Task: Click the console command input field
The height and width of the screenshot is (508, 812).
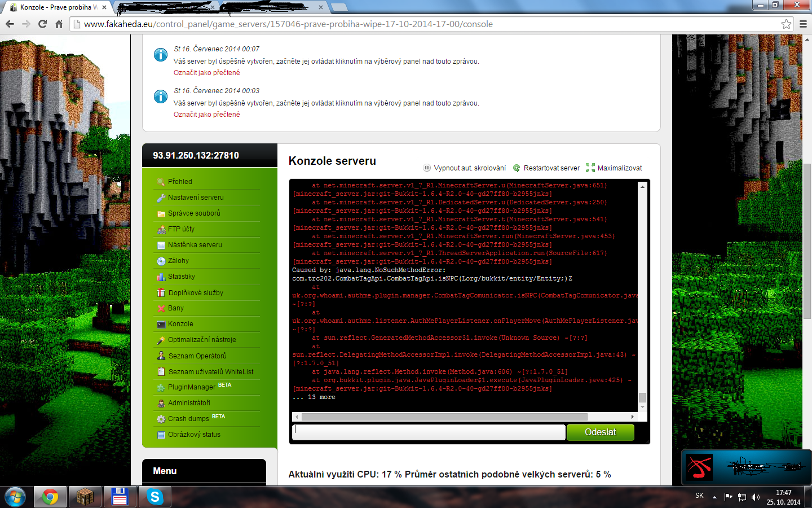Action: pos(429,432)
